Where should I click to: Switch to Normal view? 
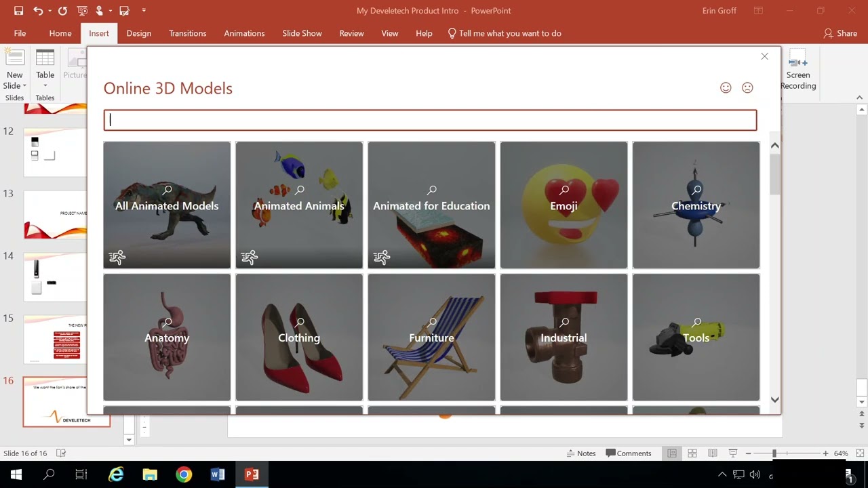click(x=672, y=453)
